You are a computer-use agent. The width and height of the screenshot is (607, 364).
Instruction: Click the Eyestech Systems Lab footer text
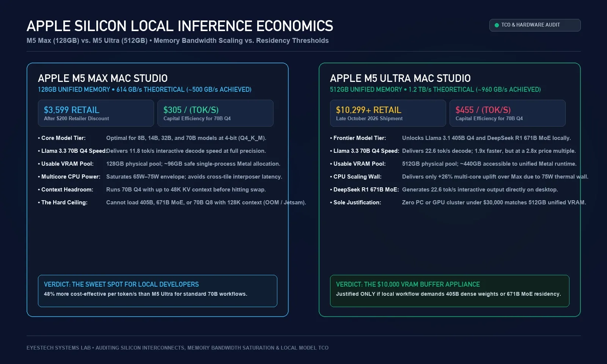tap(178, 348)
